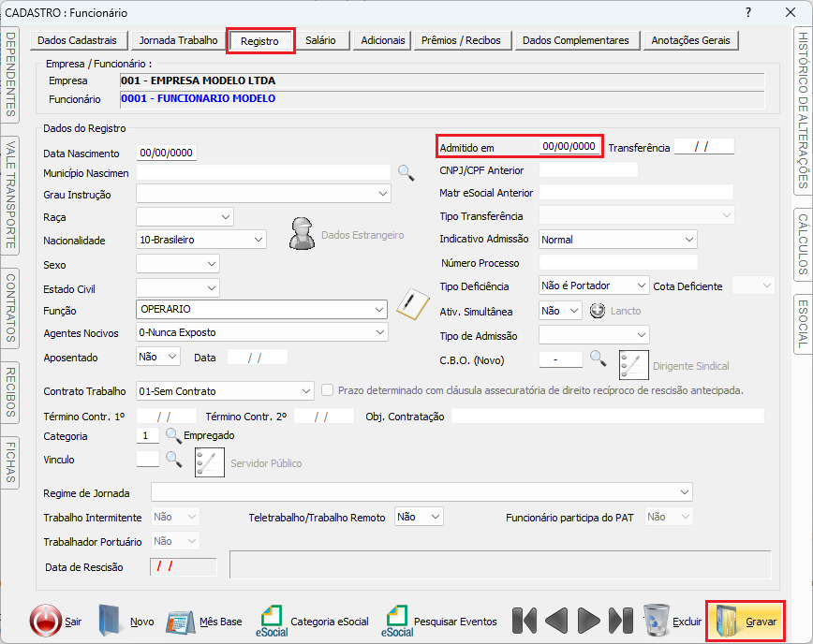The height and width of the screenshot is (644, 813).
Task: Click the Mês Base calendar icon
Action: [181, 621]
